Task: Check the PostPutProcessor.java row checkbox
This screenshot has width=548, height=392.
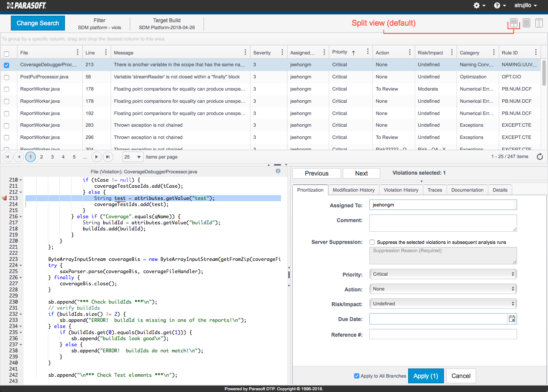Action: click(x=7, y=77)
